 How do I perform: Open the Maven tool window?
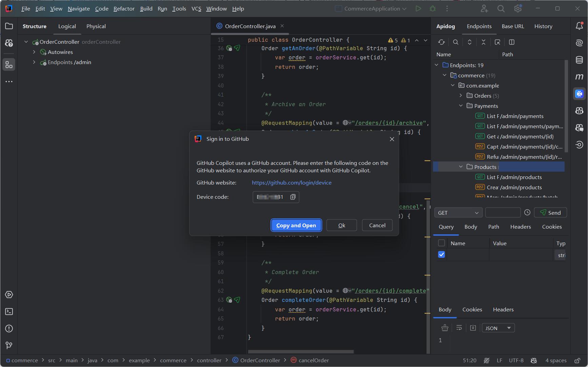[579, 77]
